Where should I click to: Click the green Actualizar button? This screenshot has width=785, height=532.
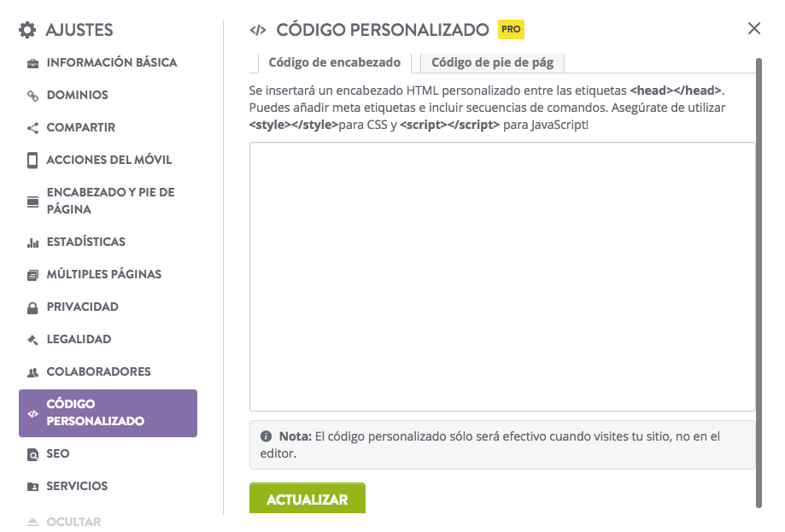click(308, 499)
